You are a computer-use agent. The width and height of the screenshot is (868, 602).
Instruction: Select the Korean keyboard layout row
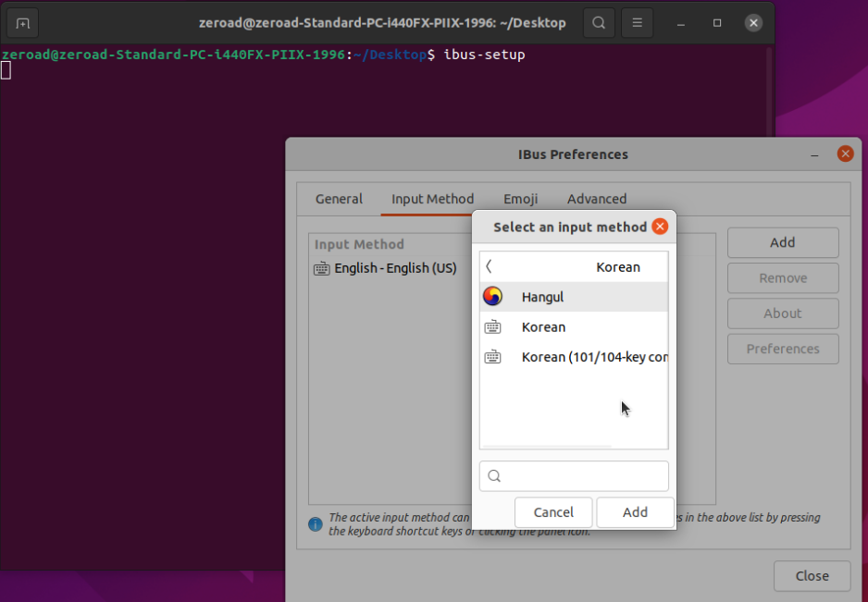574,327
